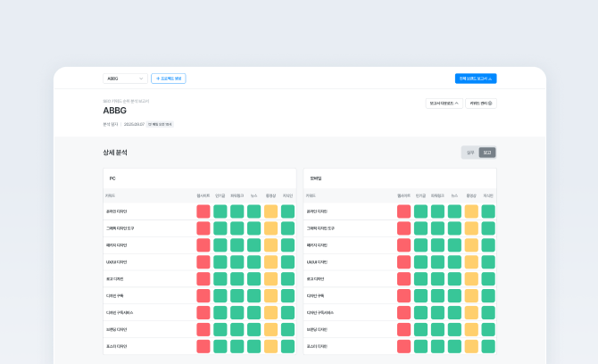
Task: Click green 지식인 cell for 디자인 구독 in 모바일
Action: [x=488, y=296]
